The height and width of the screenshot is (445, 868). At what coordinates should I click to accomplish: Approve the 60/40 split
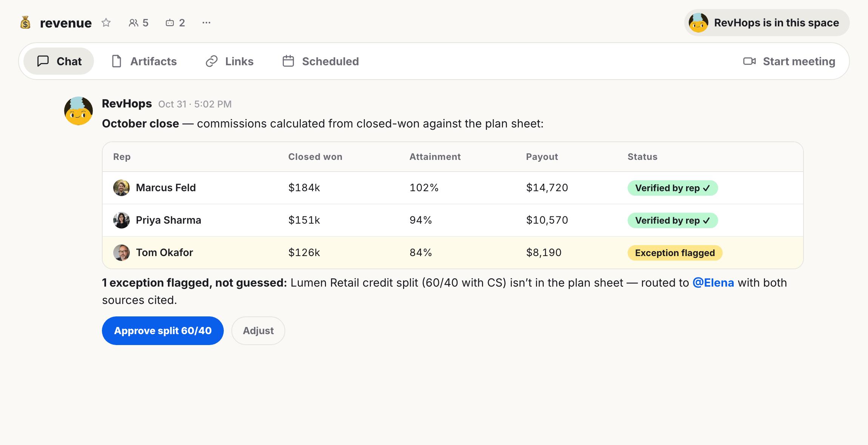[163, 331]
